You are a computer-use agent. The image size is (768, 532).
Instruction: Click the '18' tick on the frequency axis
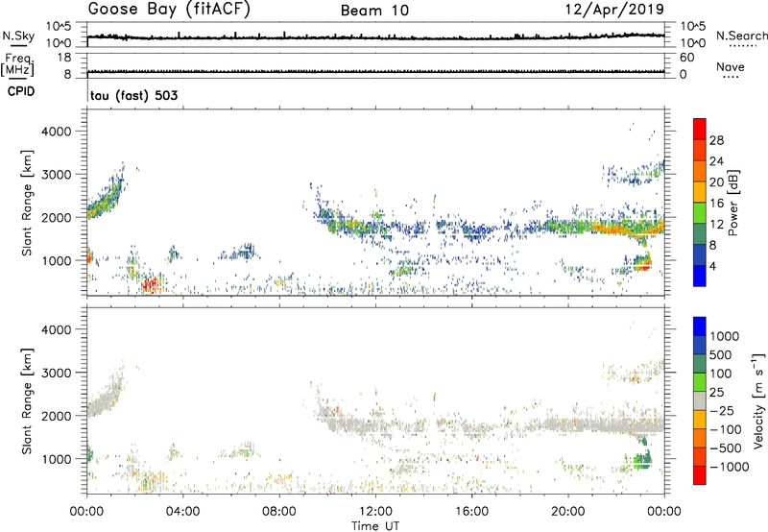pyautogui.click(x=64, y=58)
